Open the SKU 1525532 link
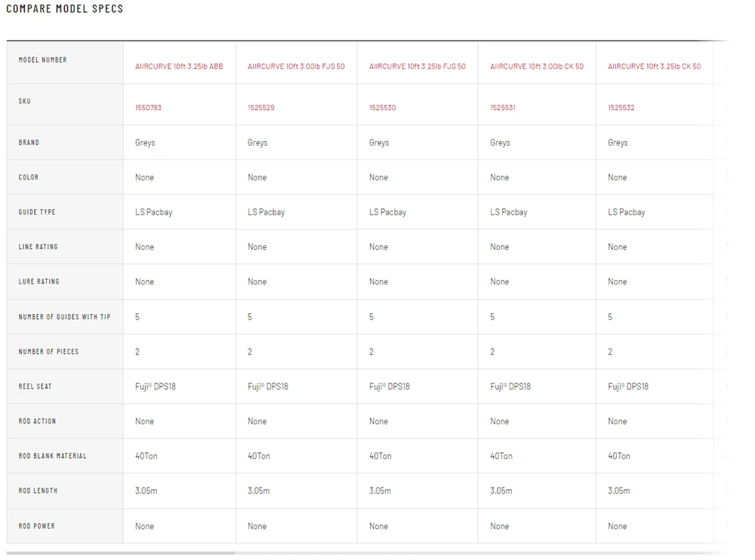This screenshot has width=755, height=560. pyautogui.click(x=621, y=108)
